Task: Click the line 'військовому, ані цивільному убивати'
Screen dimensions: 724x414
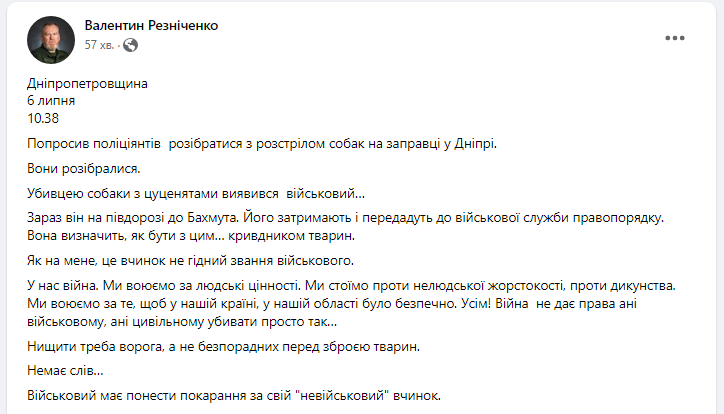Action: coord(182,321)
